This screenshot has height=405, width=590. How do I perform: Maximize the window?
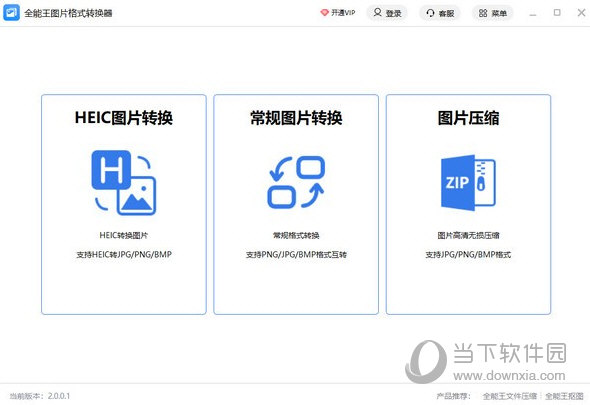coord(557,12)
